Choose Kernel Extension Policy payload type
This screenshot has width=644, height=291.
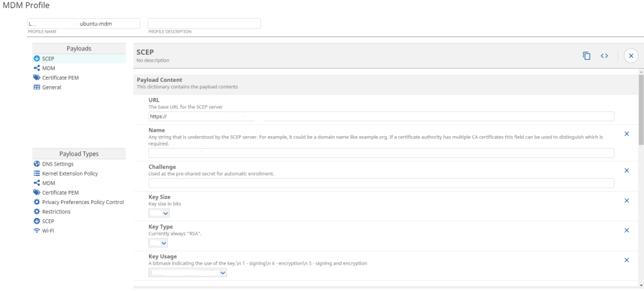[69, 173]
